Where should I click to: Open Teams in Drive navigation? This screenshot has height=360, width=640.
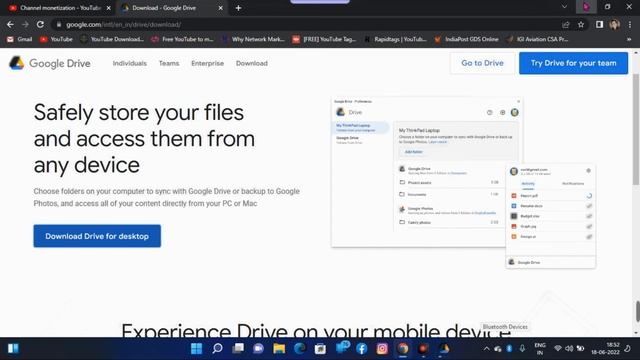(x=169, y=63)
